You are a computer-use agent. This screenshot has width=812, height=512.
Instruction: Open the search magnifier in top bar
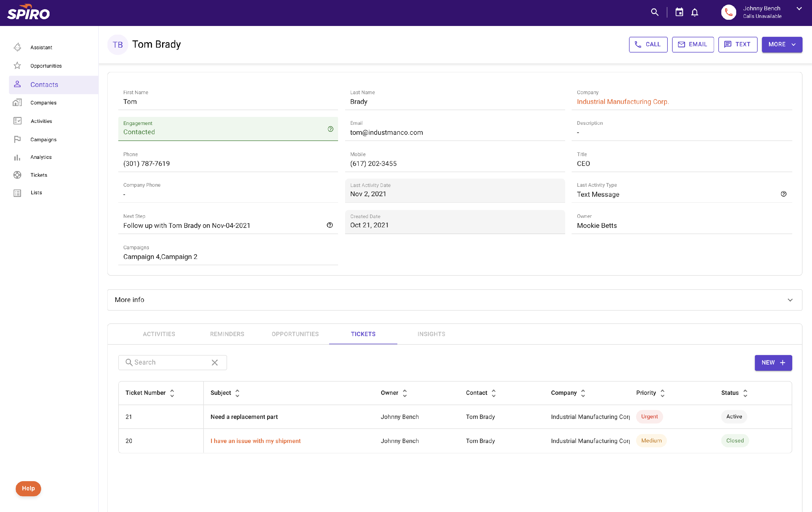click(654, 12)
